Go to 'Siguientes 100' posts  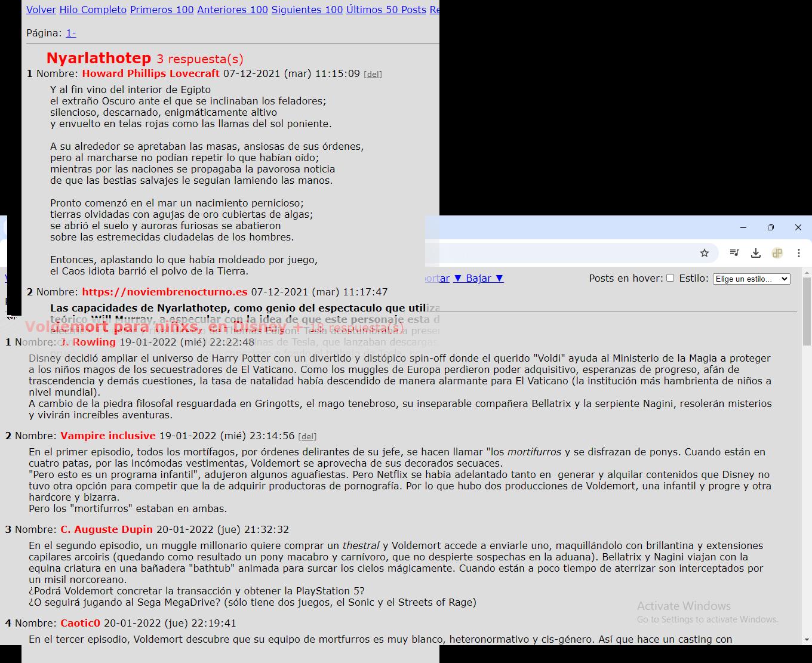click(x=307, y=10)
